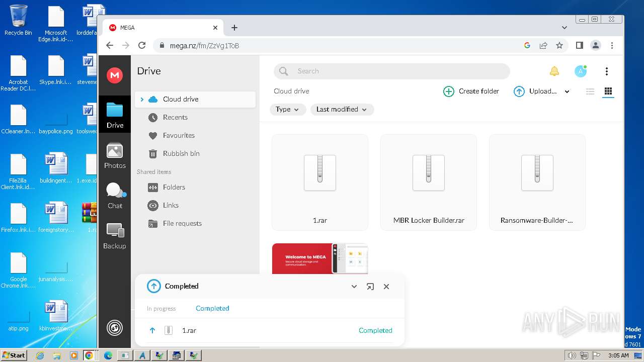Open the Photos section
Screen dimensions: 644x362
[115, 155]
